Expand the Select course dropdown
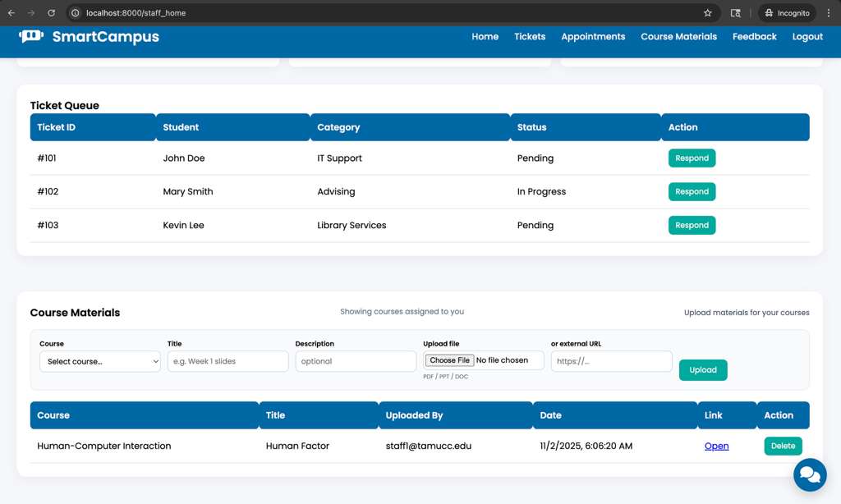This screenshot has height=504, width=841. point(99,361)
